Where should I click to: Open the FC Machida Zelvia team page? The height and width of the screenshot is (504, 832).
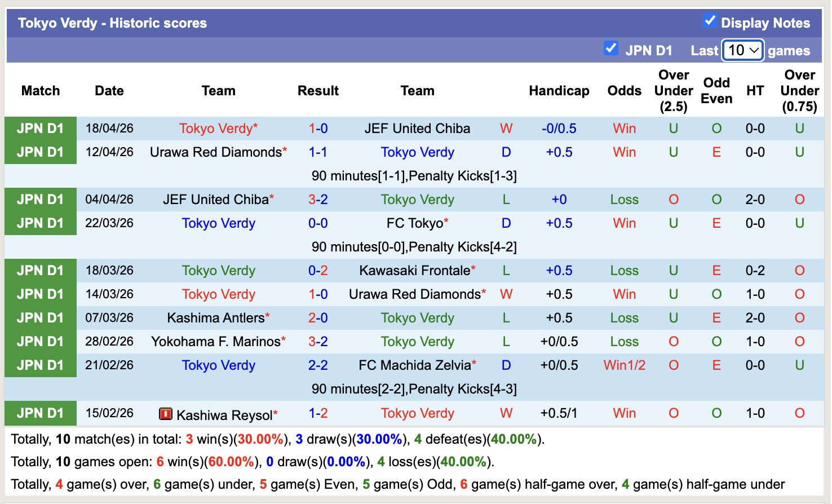pyautogui.click(x=413, y=365)
